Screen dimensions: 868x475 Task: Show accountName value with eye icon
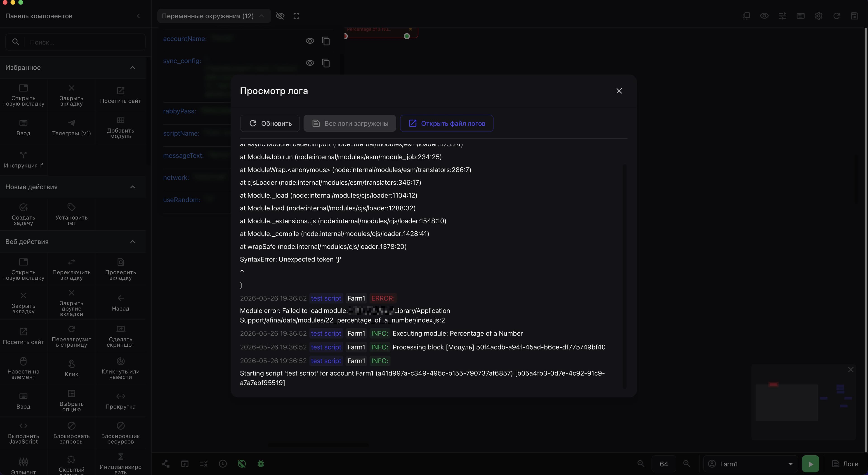[310, 41]
